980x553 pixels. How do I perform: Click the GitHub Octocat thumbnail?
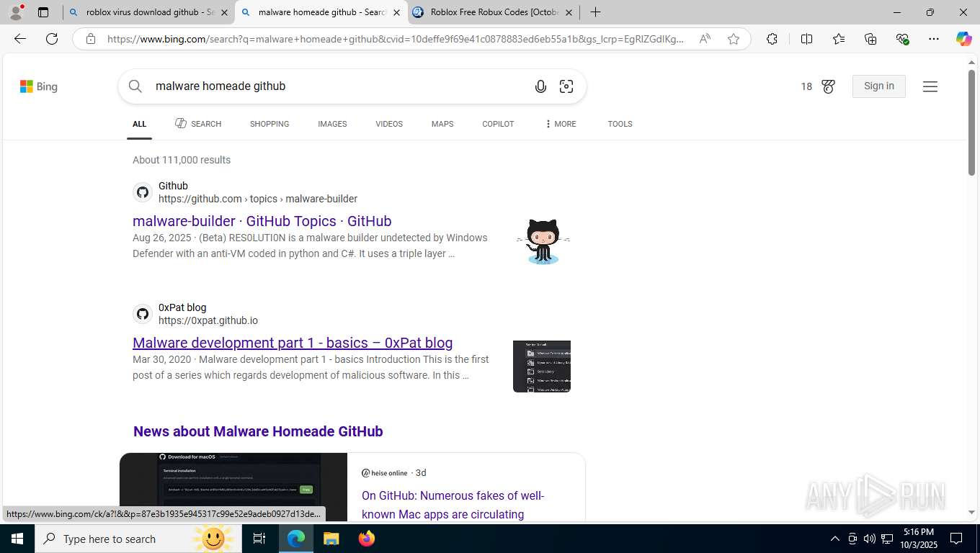tap(542, 242)
